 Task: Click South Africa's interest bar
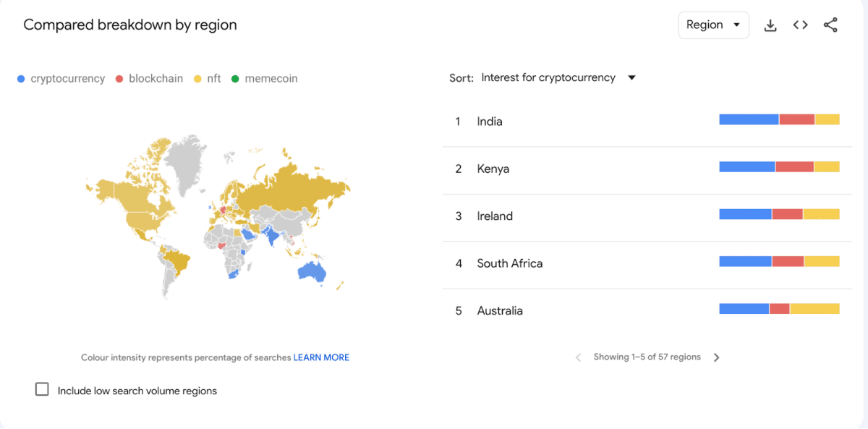click(779, 261)
